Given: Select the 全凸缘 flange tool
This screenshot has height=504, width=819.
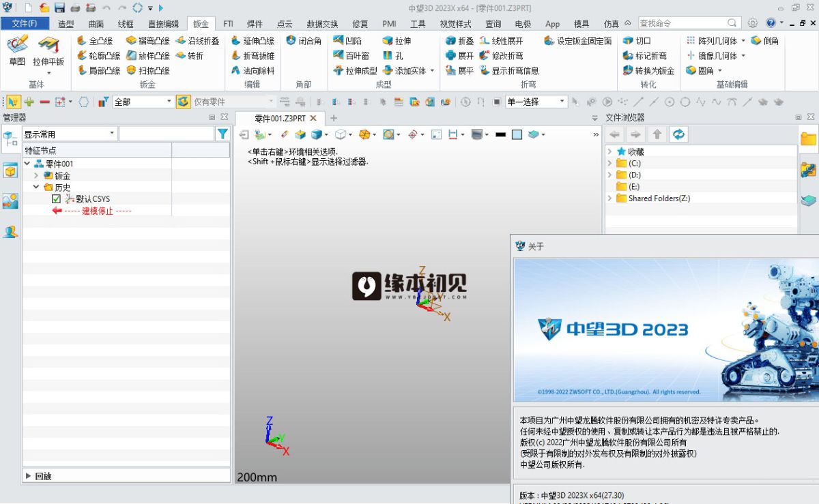Looking at the screenshot, I should [95, 41].
